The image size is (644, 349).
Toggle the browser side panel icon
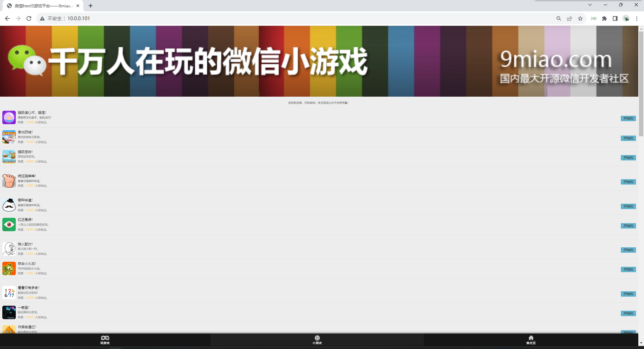coord(615,18)
